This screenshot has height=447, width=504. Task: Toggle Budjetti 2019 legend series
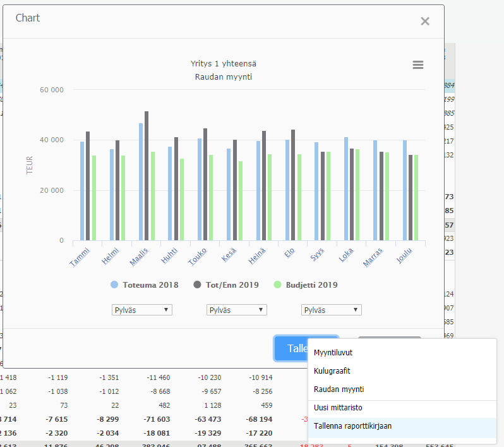(x=305, y=285)
